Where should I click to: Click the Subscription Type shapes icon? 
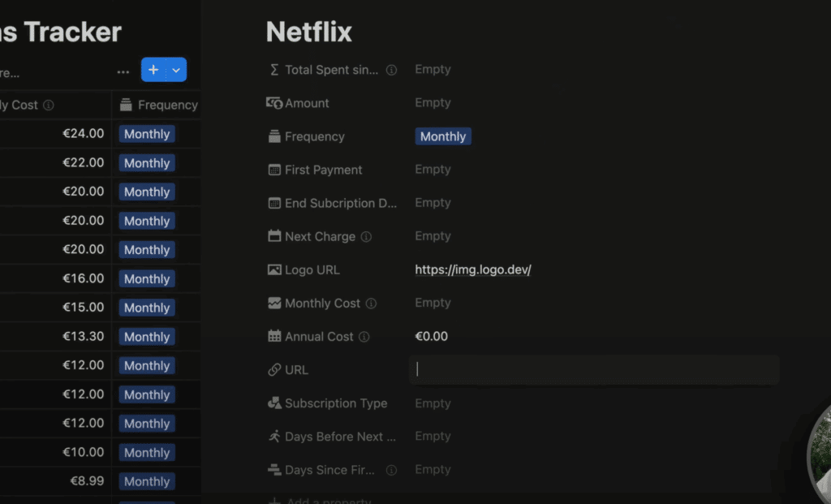tap(274, 403)
